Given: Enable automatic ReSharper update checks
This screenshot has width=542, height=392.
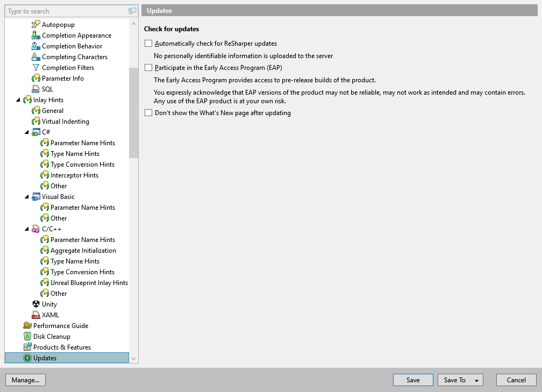Looking at the screenshot, I should [x=147, y=43].
